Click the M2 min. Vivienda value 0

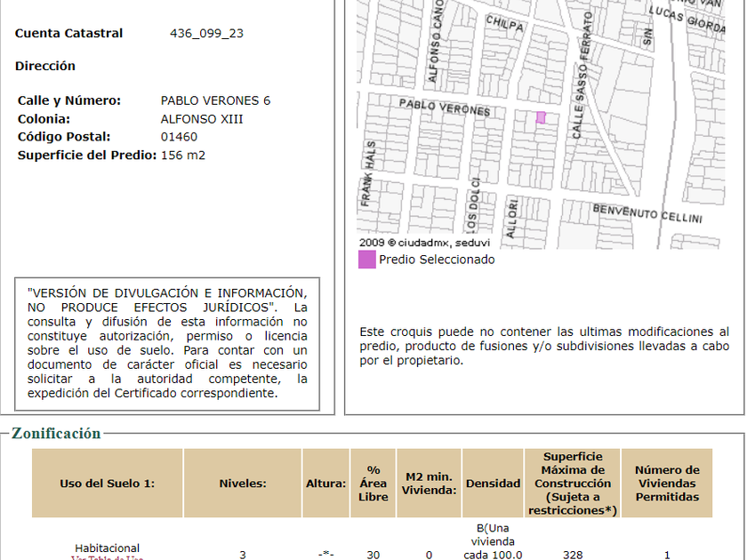pyautogui.click(x=429, y=555)
